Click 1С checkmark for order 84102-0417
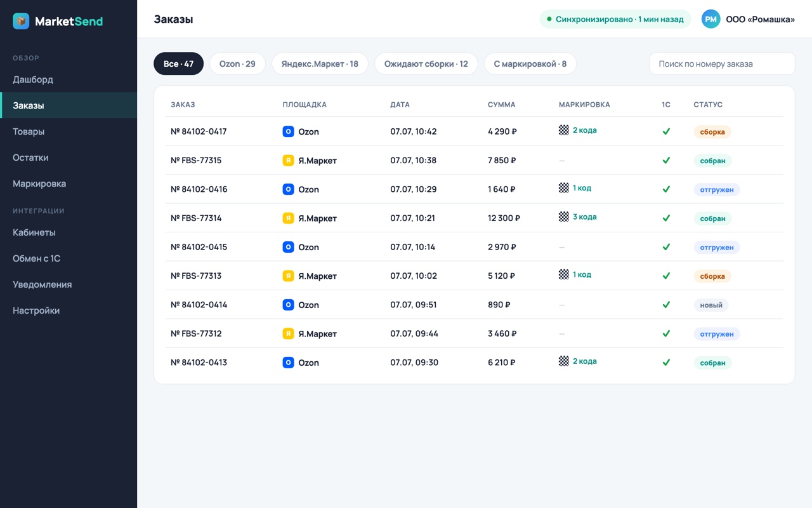Viewport: 812px width, 508px height. [666, 131]
